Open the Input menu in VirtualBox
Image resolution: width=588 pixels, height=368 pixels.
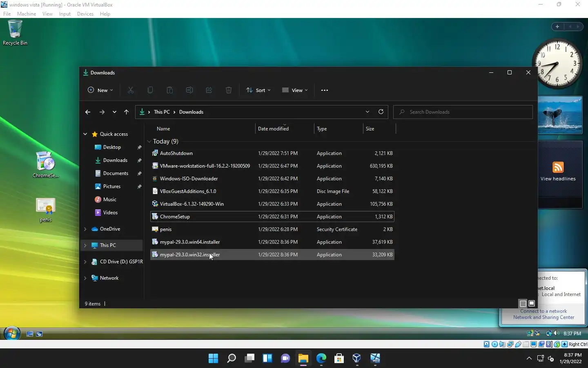tap(65, 14)
